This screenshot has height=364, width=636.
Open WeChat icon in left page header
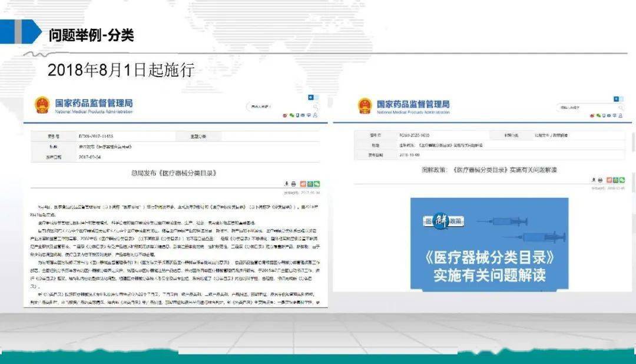[291, 115]
